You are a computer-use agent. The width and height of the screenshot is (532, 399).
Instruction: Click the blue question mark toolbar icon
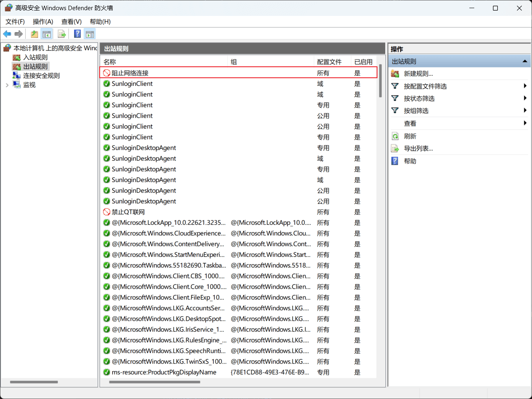[x=77, y=34]
